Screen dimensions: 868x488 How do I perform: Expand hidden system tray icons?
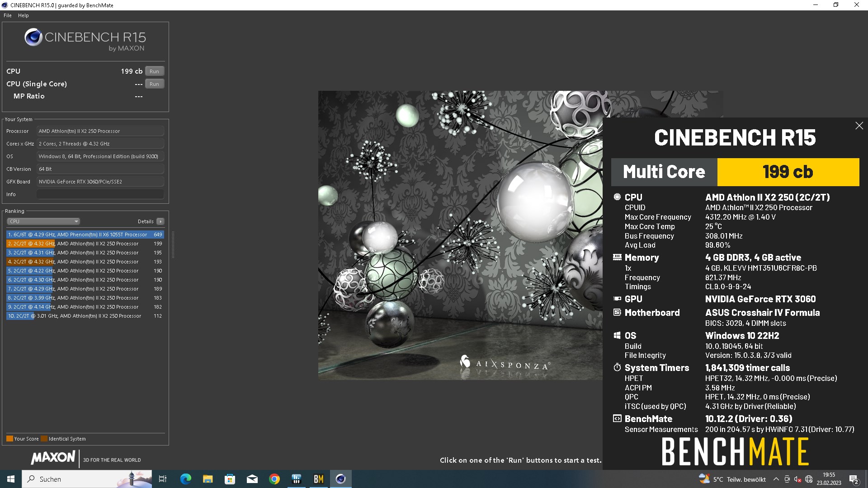click(x=776, y=479)
